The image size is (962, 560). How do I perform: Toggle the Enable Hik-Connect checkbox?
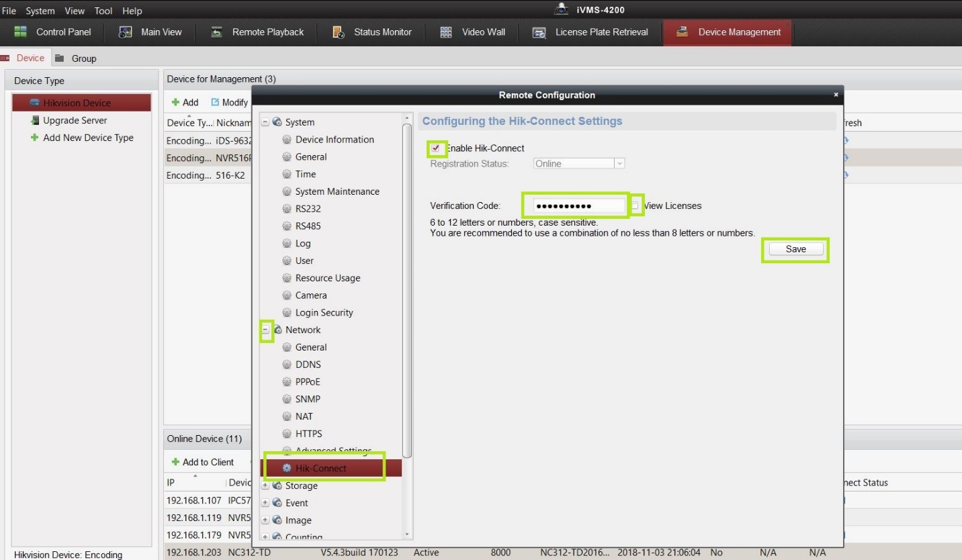tap(435, 148)
